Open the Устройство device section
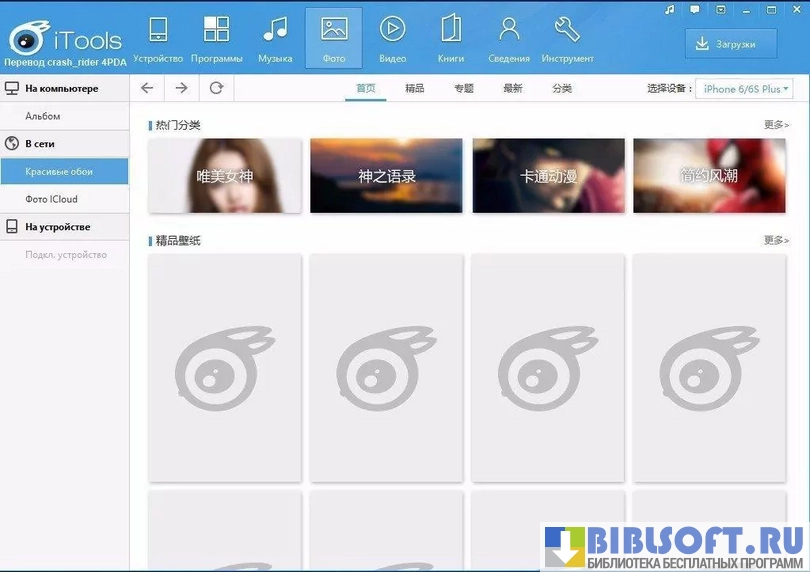Image resolution: width=810 pixels, height=572 pixels. [x=158, y=38]
